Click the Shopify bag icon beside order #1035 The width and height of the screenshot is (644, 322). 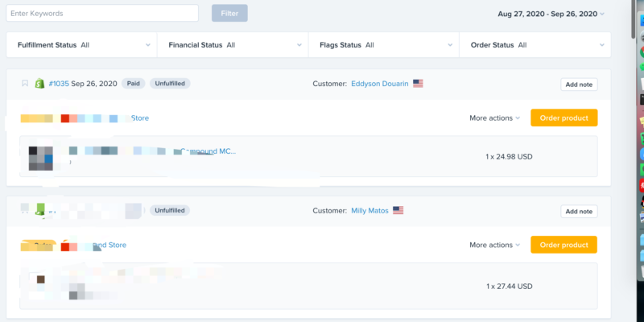pos(42,84)
